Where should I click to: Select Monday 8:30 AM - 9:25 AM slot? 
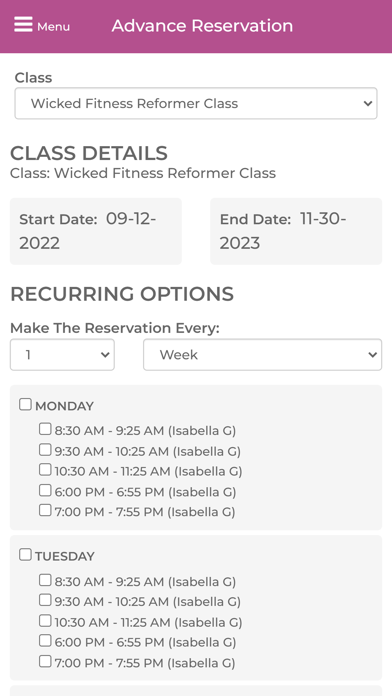tap(45, 429)
